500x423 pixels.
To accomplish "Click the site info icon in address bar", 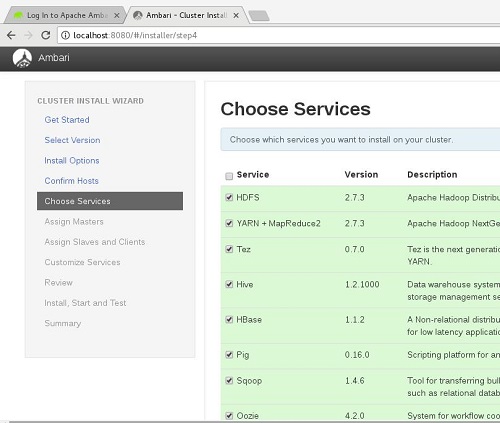I will 66,35.
